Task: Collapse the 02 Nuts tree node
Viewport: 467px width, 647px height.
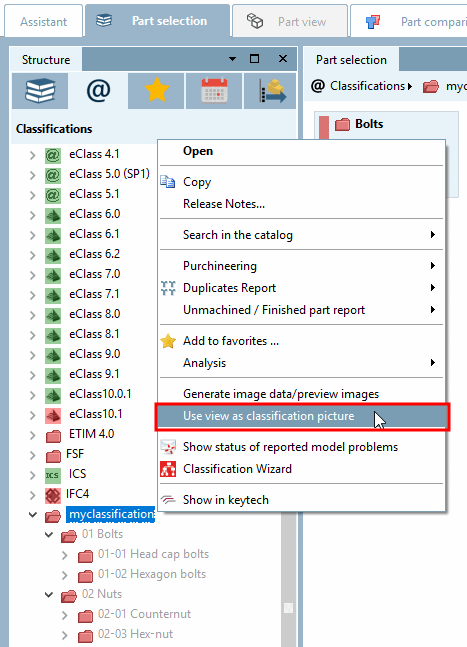Action: click(x=49, y=595)
